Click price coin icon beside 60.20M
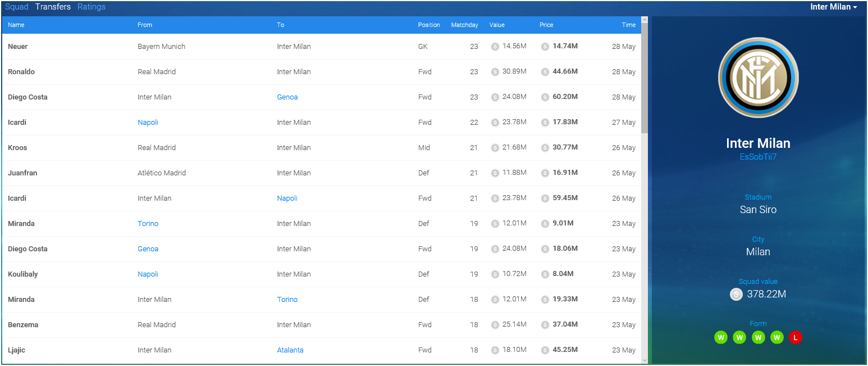The width and height of the screenshot is (868, 366). pos(545,97)
